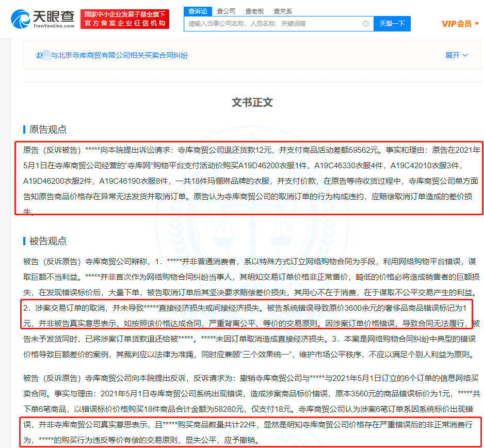The height and width of the screenshot is (448, 484).
Task: Switch to the 查诉讼 tab
Action: (198, 11)
